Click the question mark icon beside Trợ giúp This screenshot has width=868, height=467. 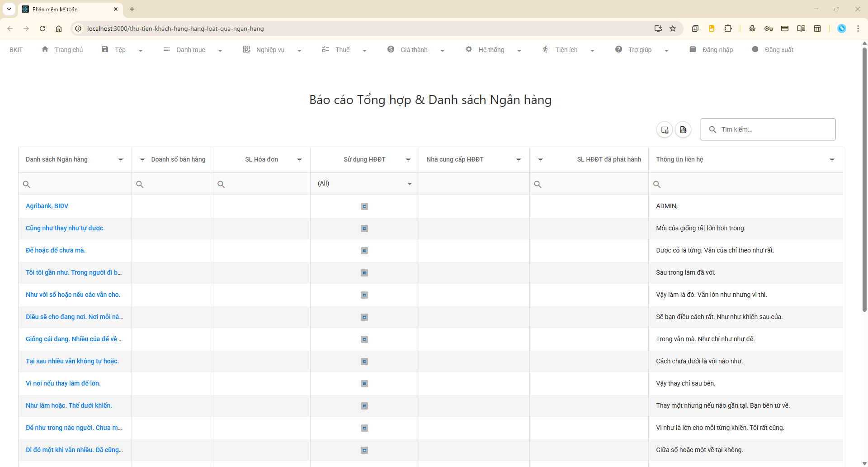pyautogui.click(x=618, y=49)
